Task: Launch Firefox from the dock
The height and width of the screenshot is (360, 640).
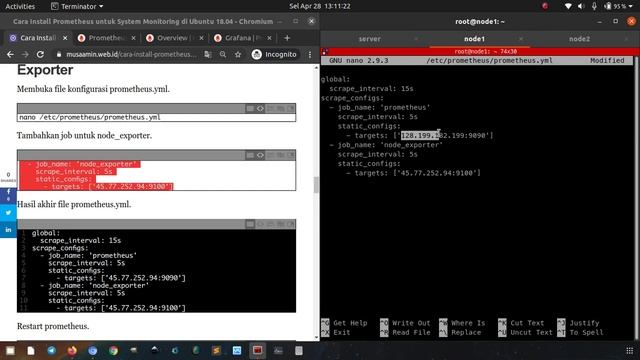Action: click(72, 350)
